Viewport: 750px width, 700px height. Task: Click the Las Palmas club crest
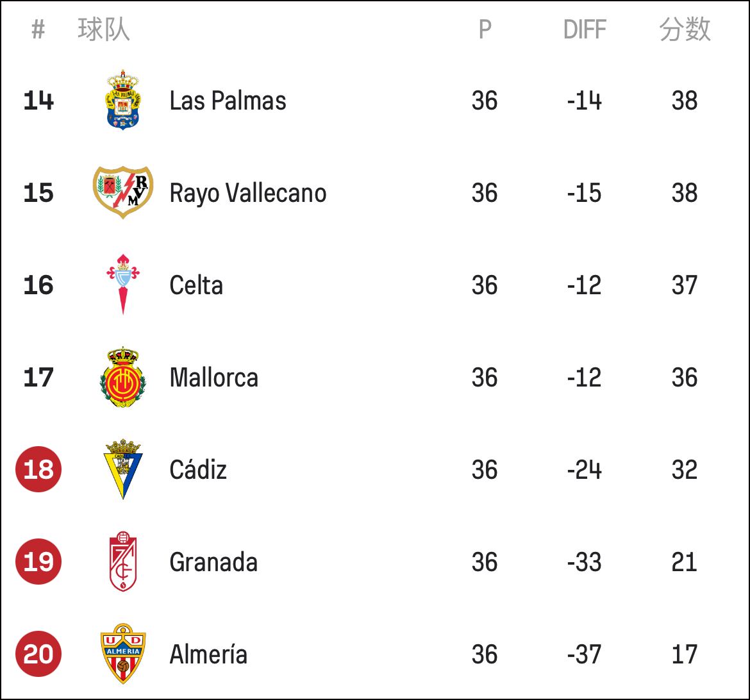click(123, 100)
